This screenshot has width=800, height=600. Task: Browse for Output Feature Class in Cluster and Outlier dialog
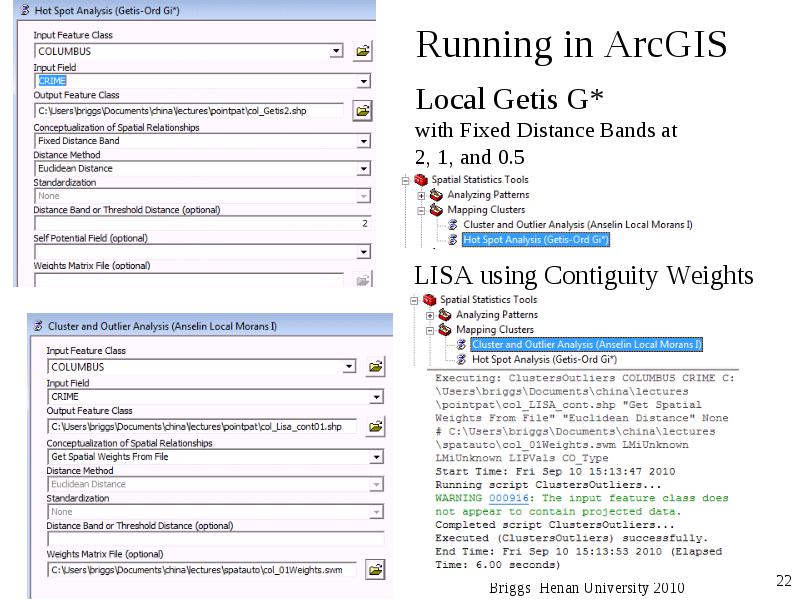(376, 427)
